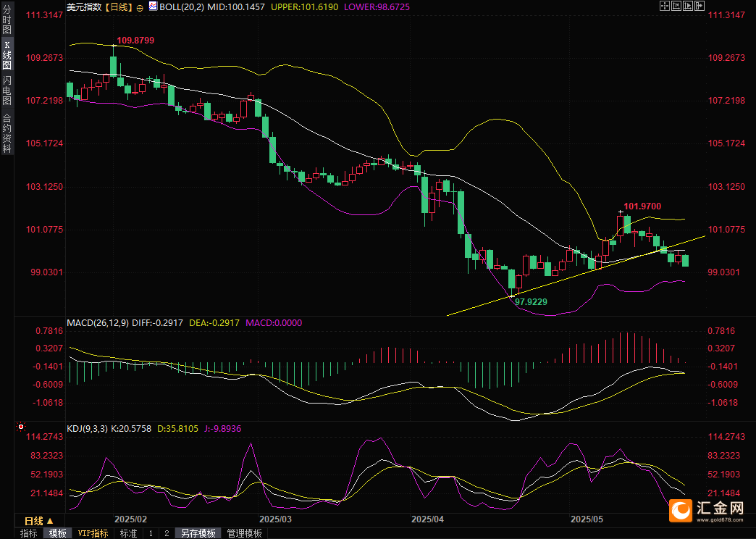Screen dimensions: 756x539
Task: Click the 另存模板 button
Action: pos(198,533)
